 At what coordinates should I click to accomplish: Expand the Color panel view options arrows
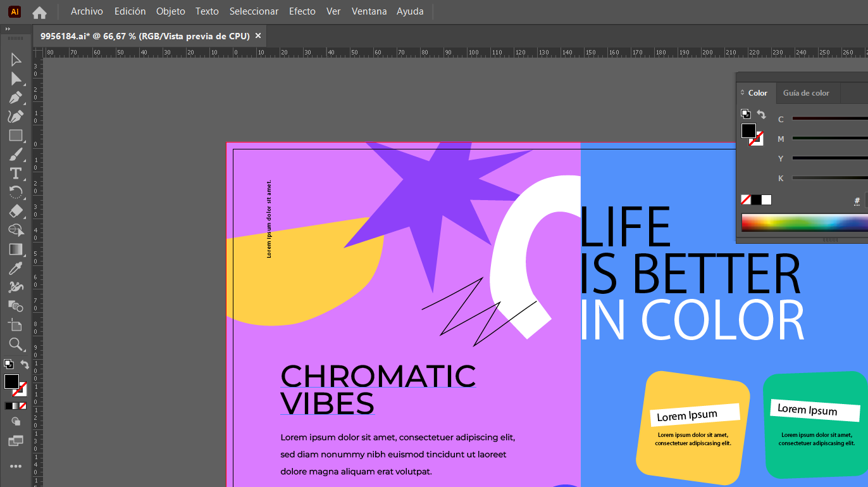743,93
